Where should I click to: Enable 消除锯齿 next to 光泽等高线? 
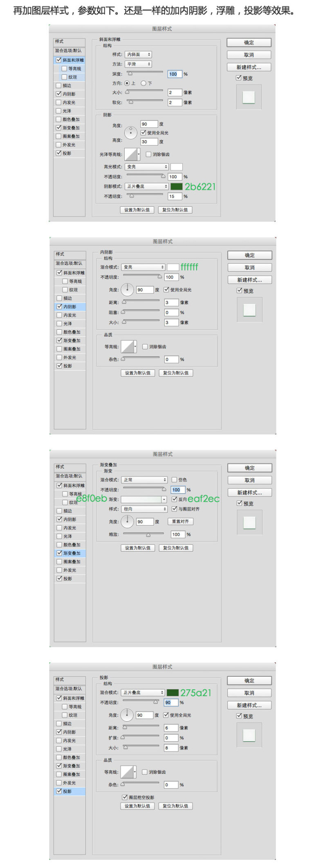[148, 154]
